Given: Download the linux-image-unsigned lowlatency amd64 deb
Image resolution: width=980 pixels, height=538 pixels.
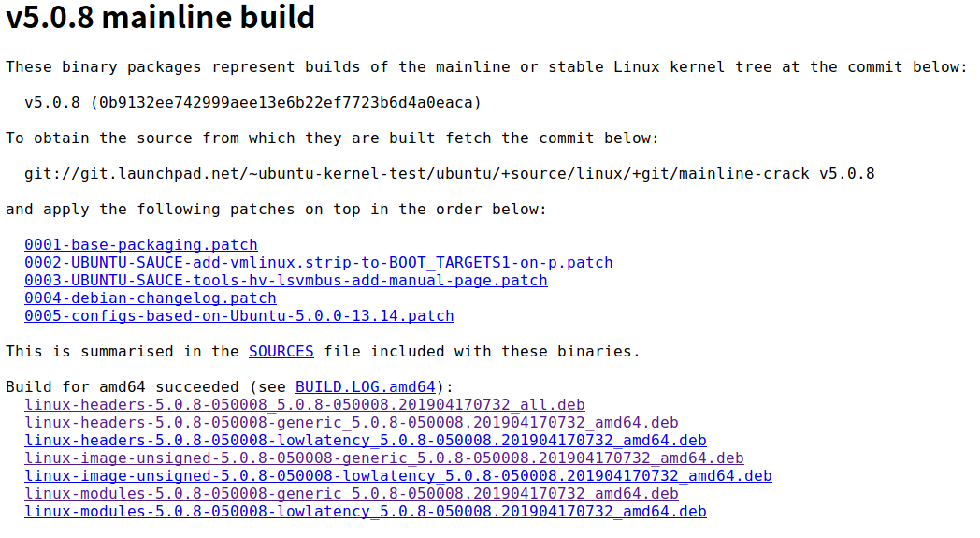Looking at the screenshot, I should pyautogui.click(x=397, y=476).
